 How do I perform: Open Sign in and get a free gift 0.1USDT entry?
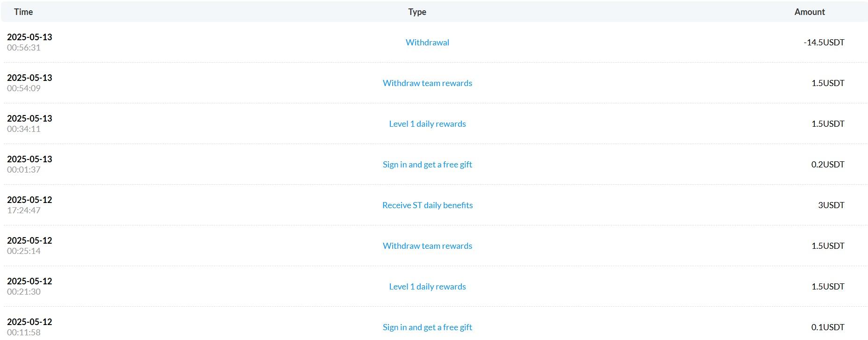(x=427, y=327)
